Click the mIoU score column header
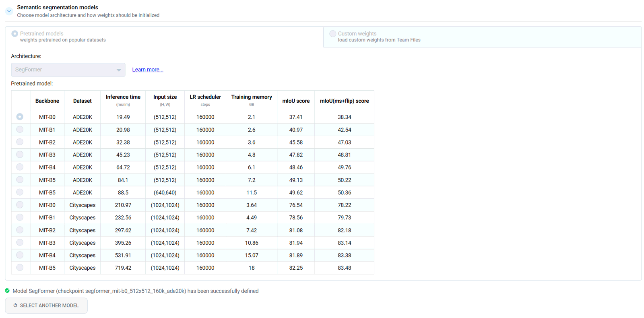The image size is (644, 318). (x=296, y=101)
